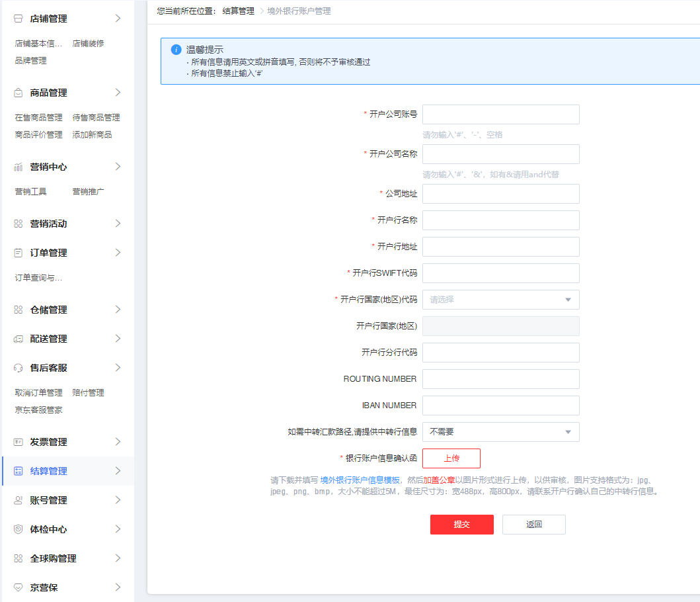Select the 店铺管理 store icon in sidebar
The height and width of the screenshot is (602, 700).
pyautogui.click(x=18, y=19)
